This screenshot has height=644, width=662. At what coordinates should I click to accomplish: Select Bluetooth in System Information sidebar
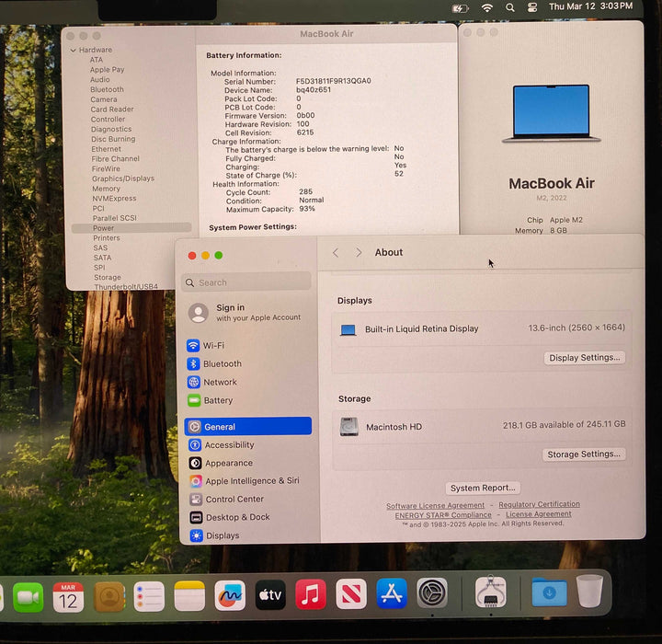coord(107,89)
